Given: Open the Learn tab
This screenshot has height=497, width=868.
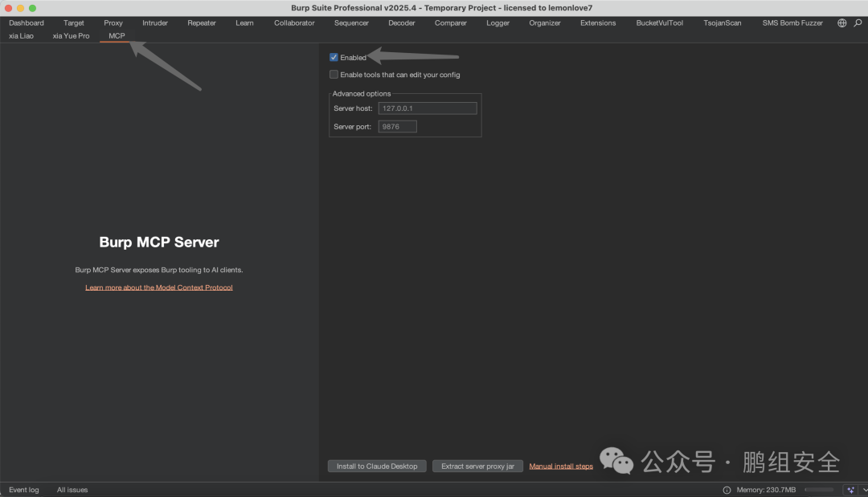Looking at the screenshot, I should [x=244, y=22].
